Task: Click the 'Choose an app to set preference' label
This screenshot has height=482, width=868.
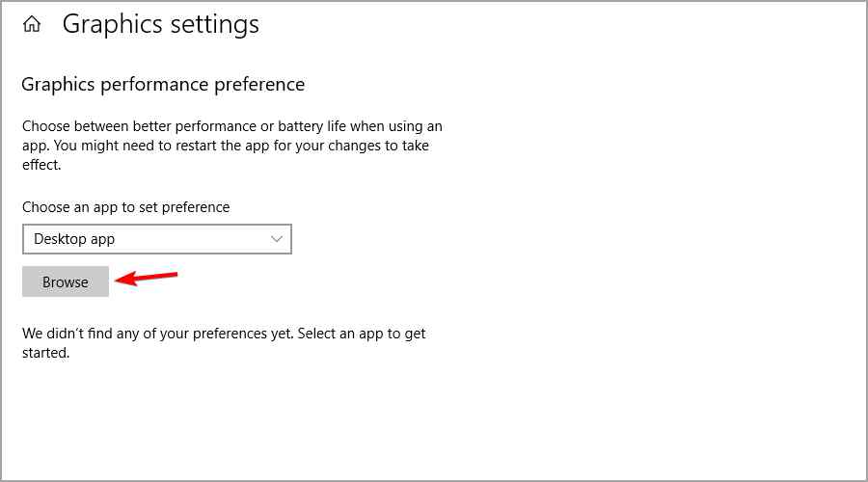Action: click(x=125, y=207)
